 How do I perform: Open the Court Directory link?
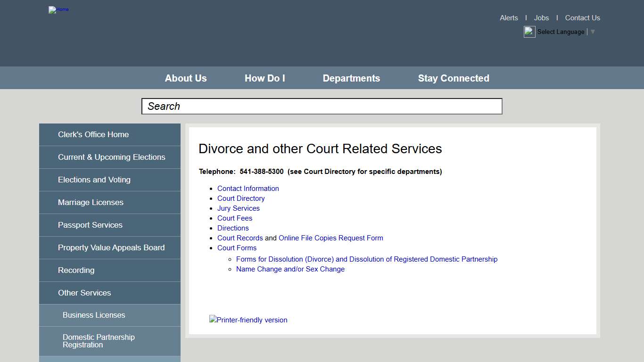tap(241, 198)
